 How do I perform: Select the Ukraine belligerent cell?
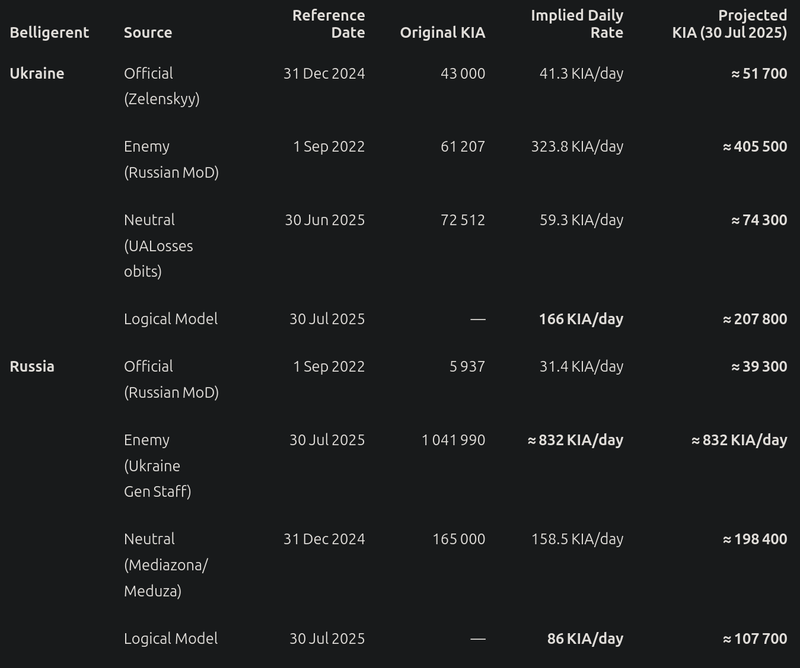point(37,73)
